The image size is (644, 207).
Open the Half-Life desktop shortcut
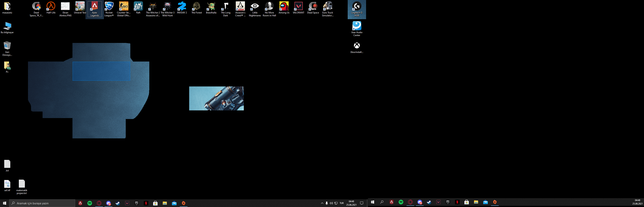(51, 7)
